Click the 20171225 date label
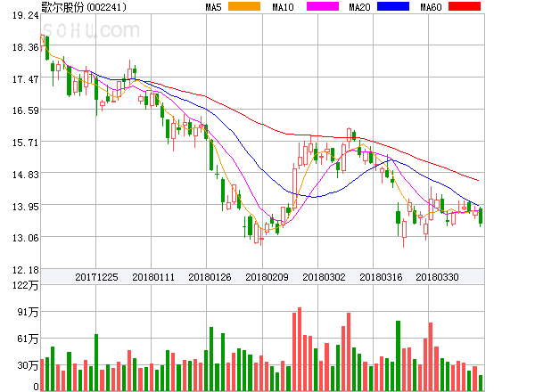This screenshot has height=392, width=535. point(96,277)
